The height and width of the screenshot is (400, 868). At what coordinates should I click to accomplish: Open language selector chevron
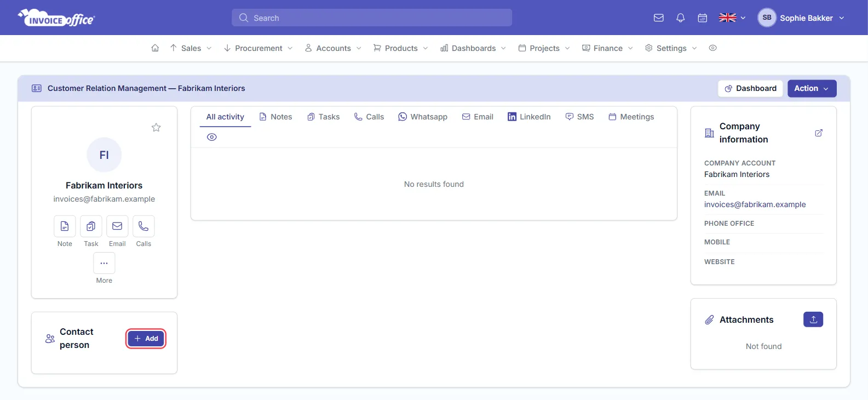click(x=743, y=18)
